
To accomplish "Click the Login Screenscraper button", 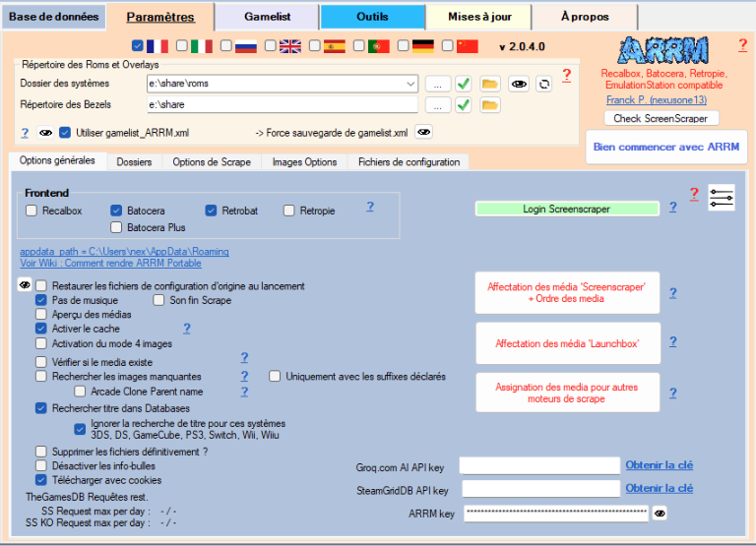I will click(567, 210).
